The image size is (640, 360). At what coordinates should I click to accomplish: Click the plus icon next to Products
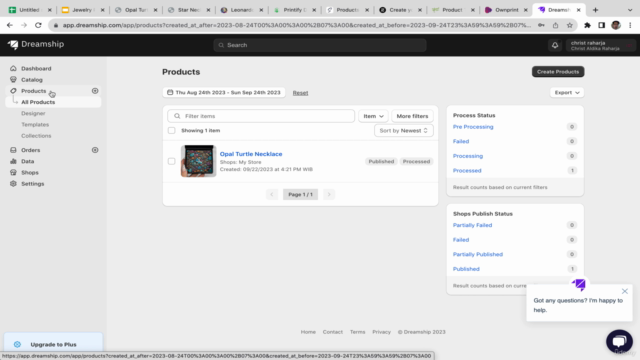point(95,91)
